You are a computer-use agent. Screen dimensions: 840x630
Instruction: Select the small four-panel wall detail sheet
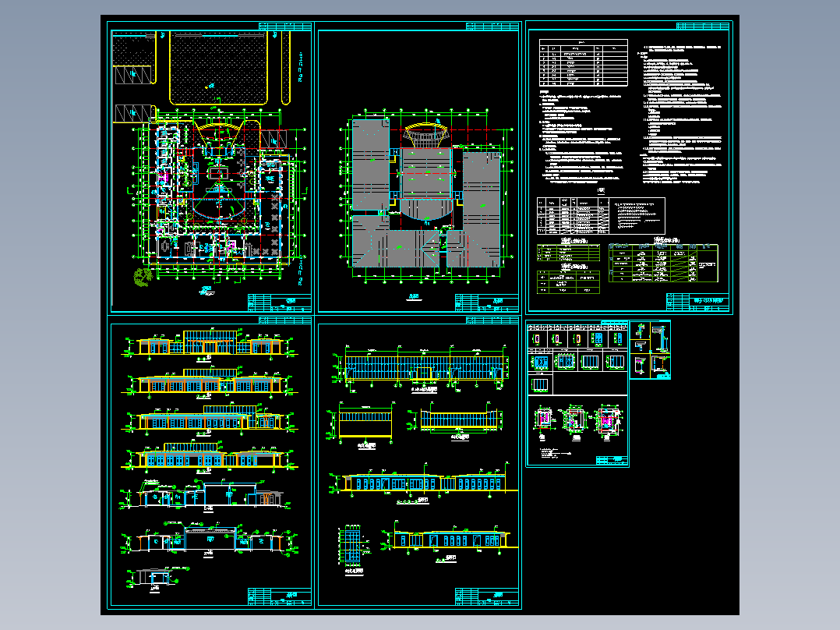(x=650, y=350)
